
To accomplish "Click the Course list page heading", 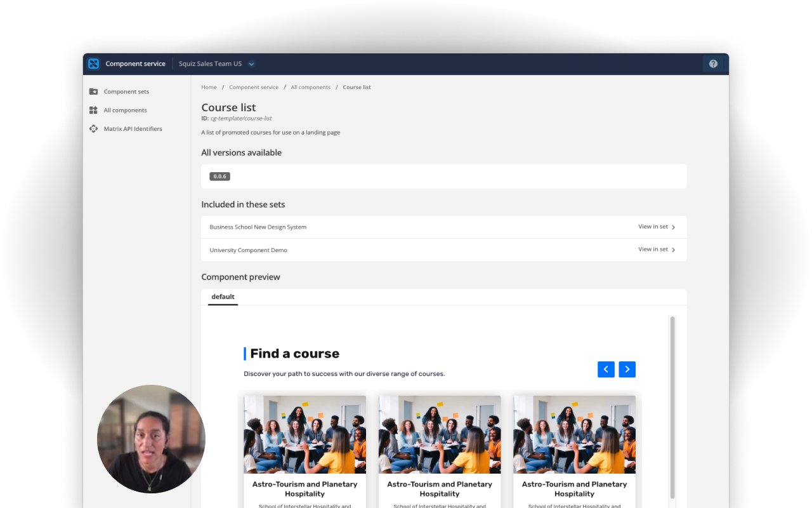I will (x=228, y=107).
